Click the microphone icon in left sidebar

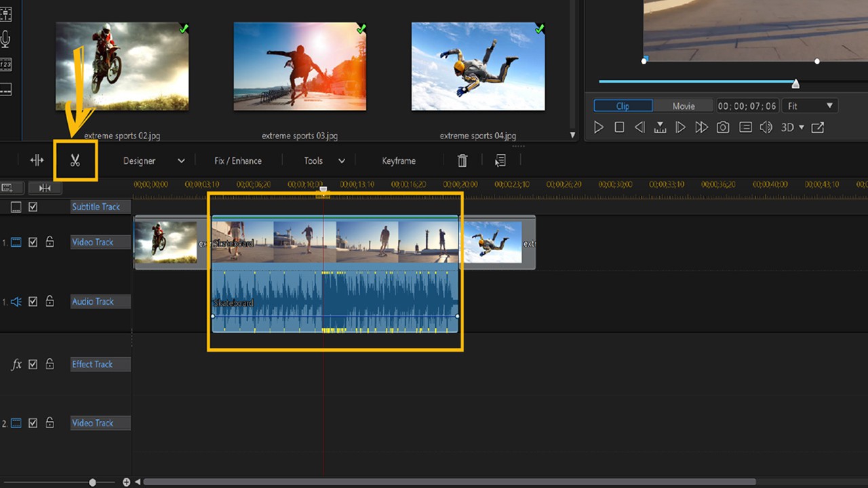(5, 39)
